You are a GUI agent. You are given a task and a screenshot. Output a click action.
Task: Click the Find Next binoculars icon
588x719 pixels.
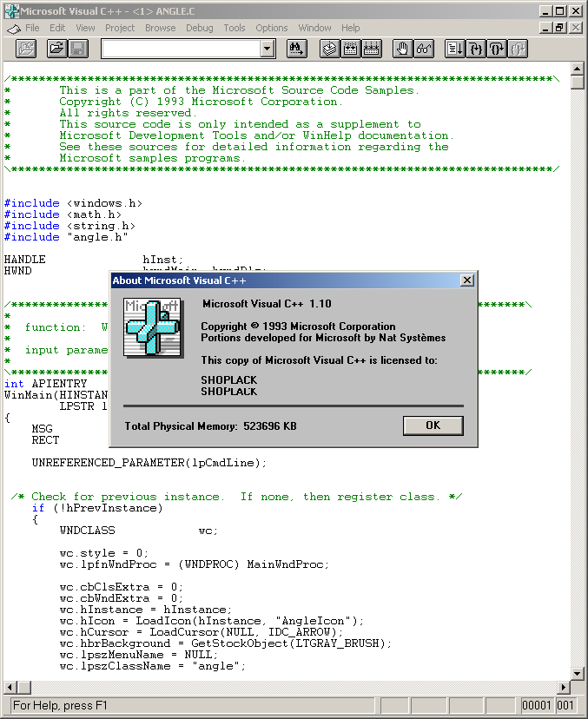click(x=297, y=49)
